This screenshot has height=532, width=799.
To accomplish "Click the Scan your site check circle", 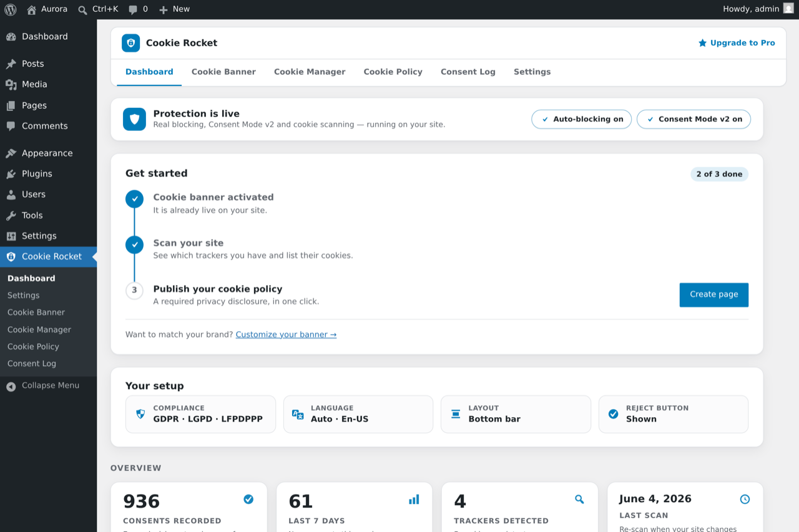I will (x=134, y=244).
